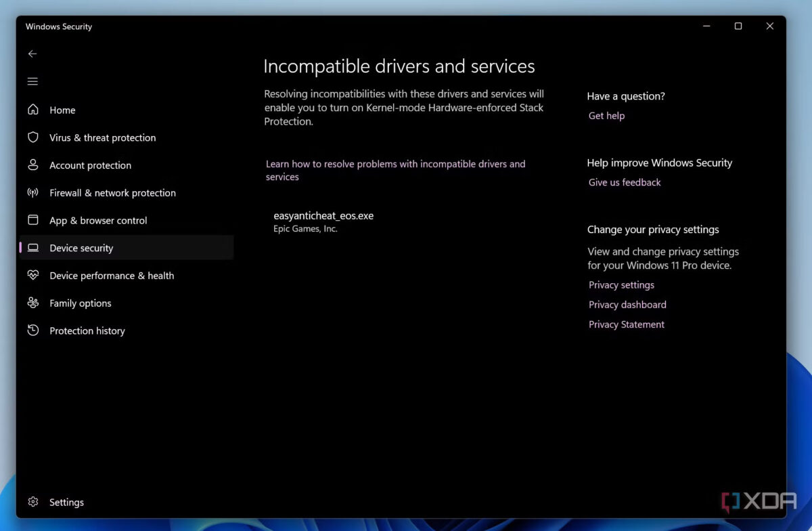
Task: Click Epic Games, Inc. publisher text
Action: pyautogui.click(x=305, y=229)
